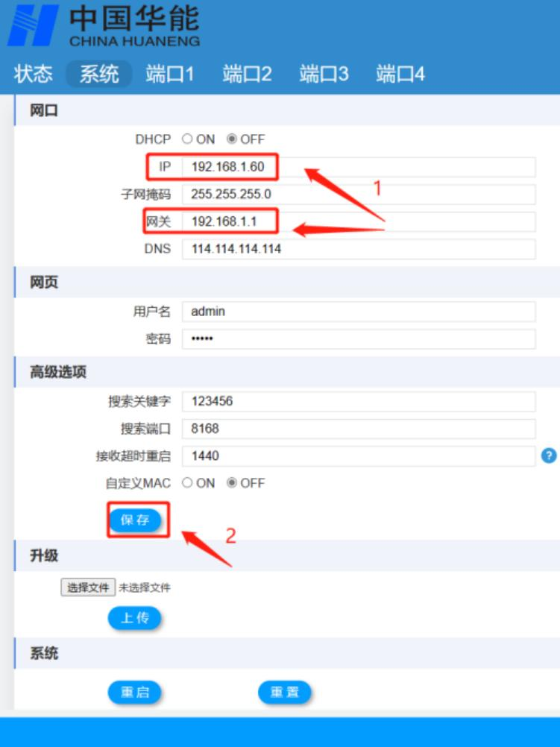Image resolution: width=560 pixels, height=747 pixels.
Task: Switch to the 系统 tab
Action: tap(99, 75)
